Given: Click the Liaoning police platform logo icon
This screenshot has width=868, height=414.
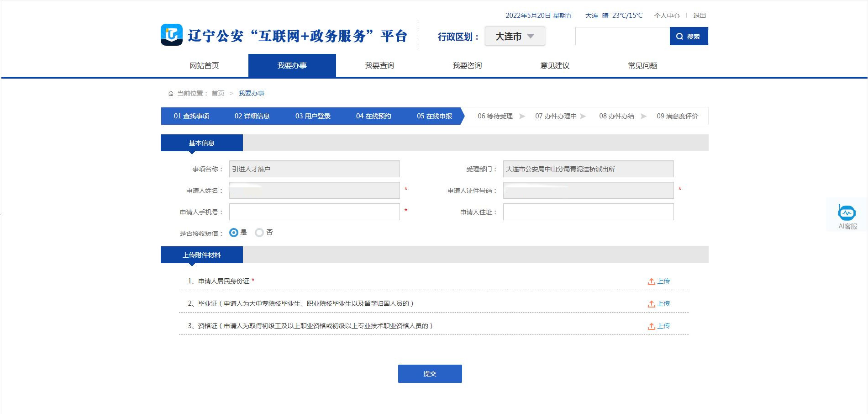Looking at the screenshot, I should (x=172, y=35).
